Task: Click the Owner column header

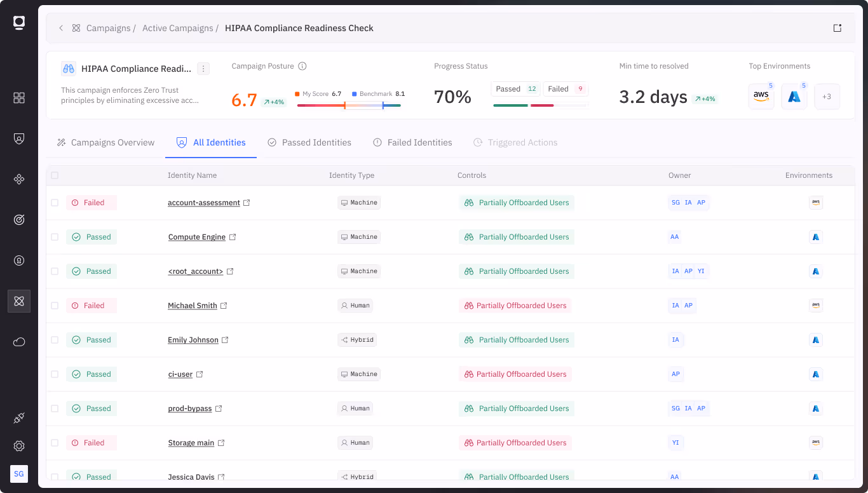Action: [679, 175]
